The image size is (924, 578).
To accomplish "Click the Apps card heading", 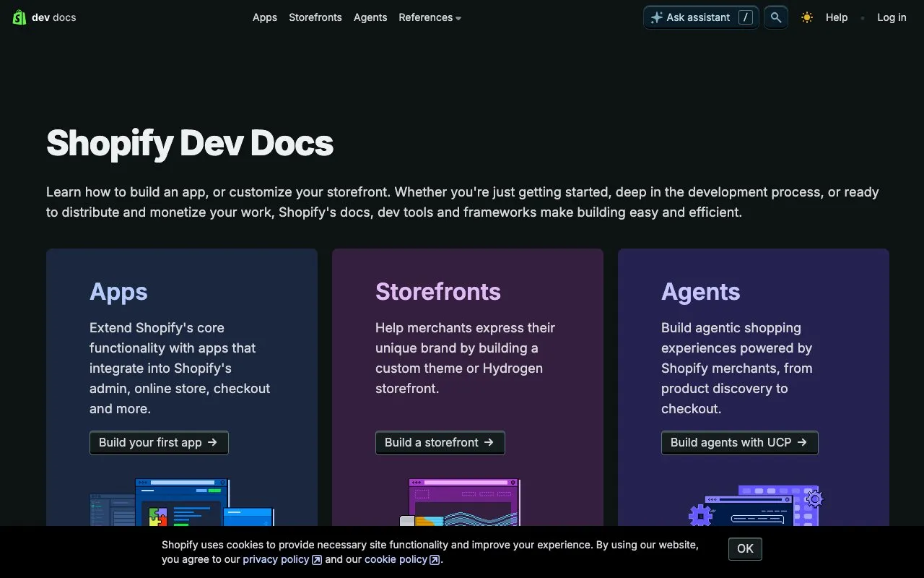I will coord(118,292).
